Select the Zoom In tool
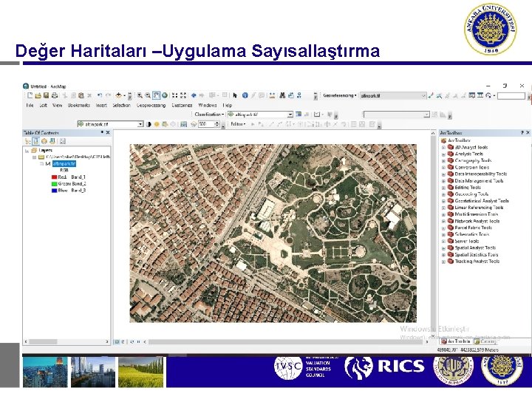Image resolution: width=532 pixels, height=399 pixels. click(139, 95)
